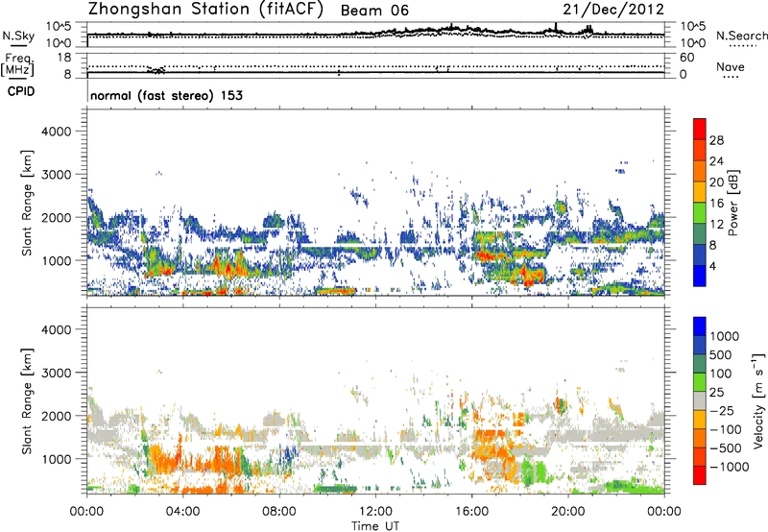
Task: Click the '16' tick on the Power scale
Action: click(x=716, y=204)
